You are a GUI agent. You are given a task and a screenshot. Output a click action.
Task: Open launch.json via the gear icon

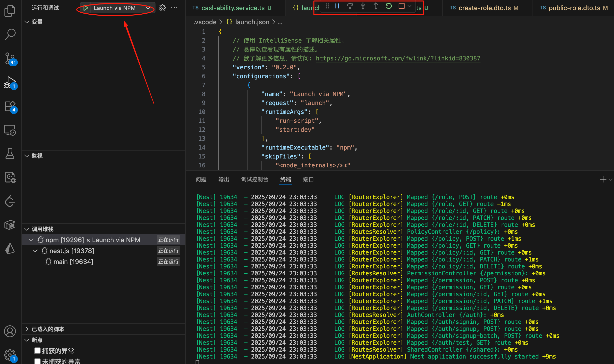tap(162, 8)
